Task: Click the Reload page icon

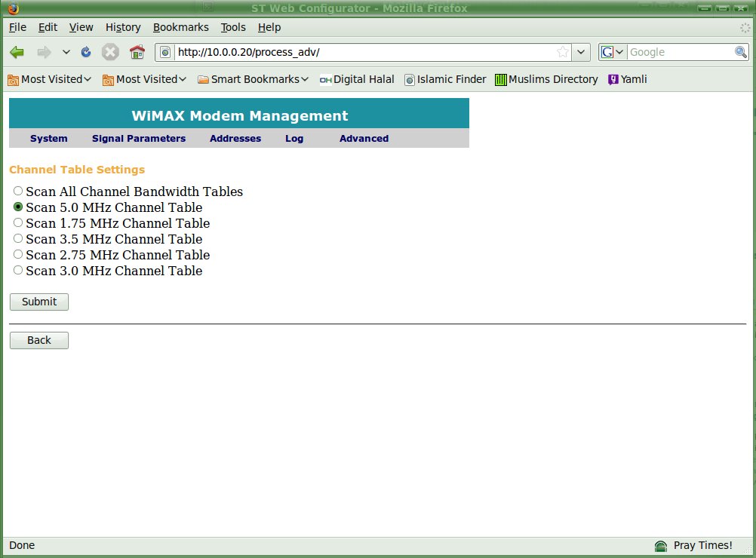Action: coord(86,52)
